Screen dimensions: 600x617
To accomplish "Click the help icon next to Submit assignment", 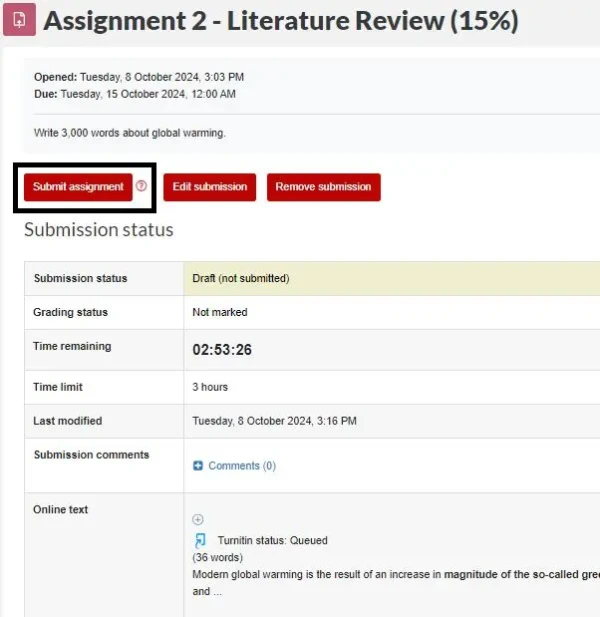I will [141, 186].
